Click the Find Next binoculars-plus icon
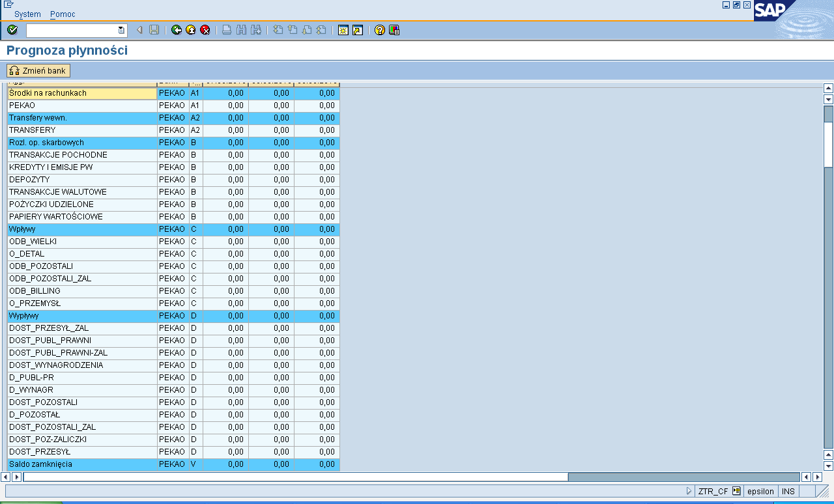Image resolution: width=834 pixels, height=504 pixels. [x=256, y=30]
